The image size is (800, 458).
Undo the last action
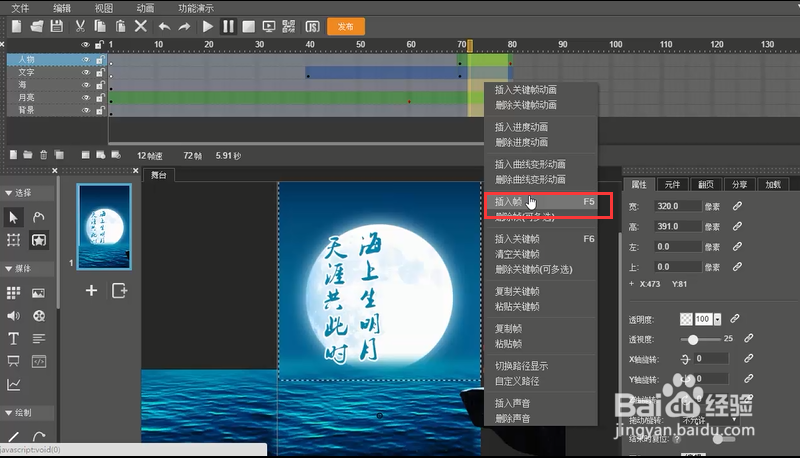[x=164, y=27]
